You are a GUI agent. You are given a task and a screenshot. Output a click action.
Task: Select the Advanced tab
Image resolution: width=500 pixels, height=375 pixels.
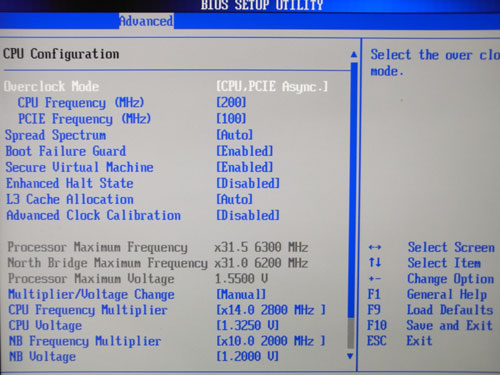tap(146, 21)
